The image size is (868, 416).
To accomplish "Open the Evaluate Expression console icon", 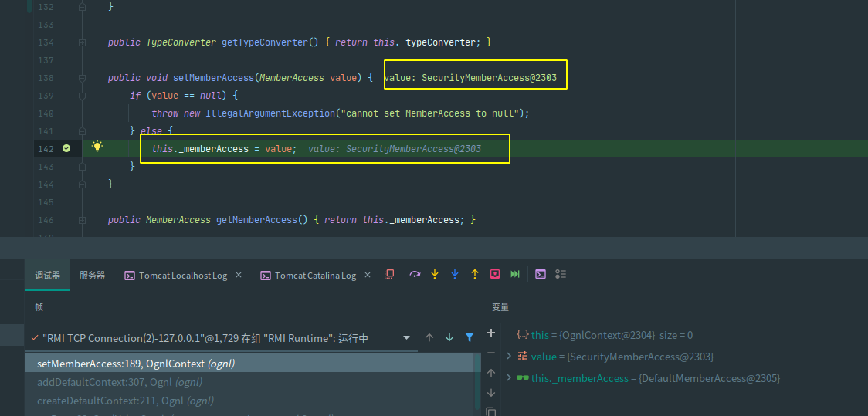I will coord(541,274).
